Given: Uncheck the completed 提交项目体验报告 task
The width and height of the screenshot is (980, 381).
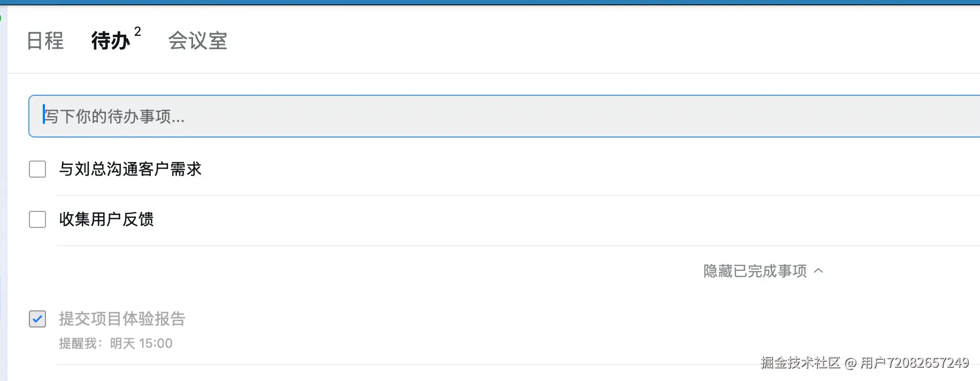Looking at the screenshot, I should coord(37,319).
